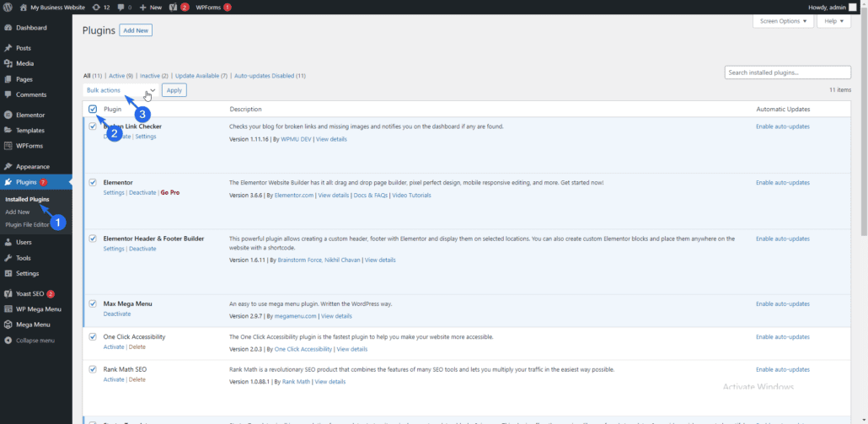Open Installed Plugins submenu item
The image size is (868, 424).
point(27,199)
